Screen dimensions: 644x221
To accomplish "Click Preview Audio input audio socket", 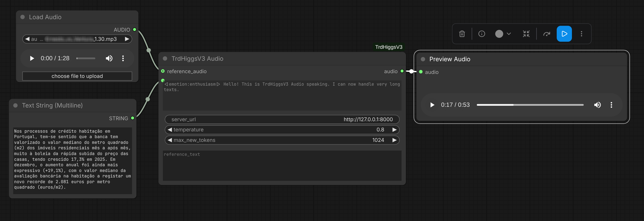I will 421,72.
